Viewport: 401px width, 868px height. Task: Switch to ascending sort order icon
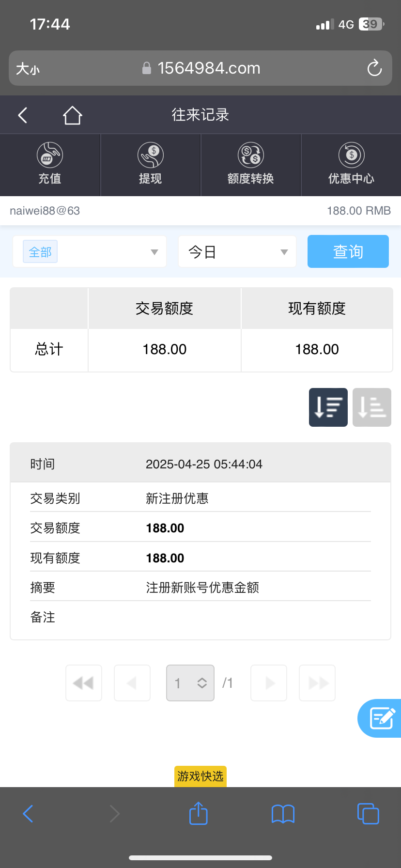372,407
